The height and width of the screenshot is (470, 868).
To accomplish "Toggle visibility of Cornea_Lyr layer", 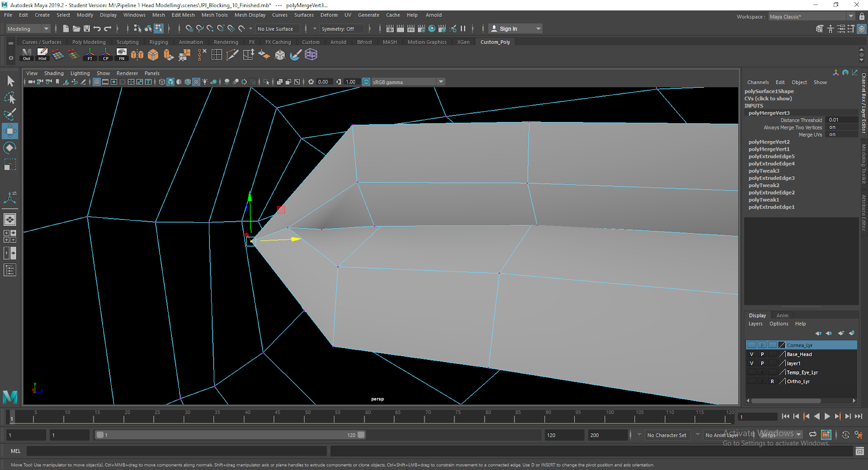I will 751,345.
